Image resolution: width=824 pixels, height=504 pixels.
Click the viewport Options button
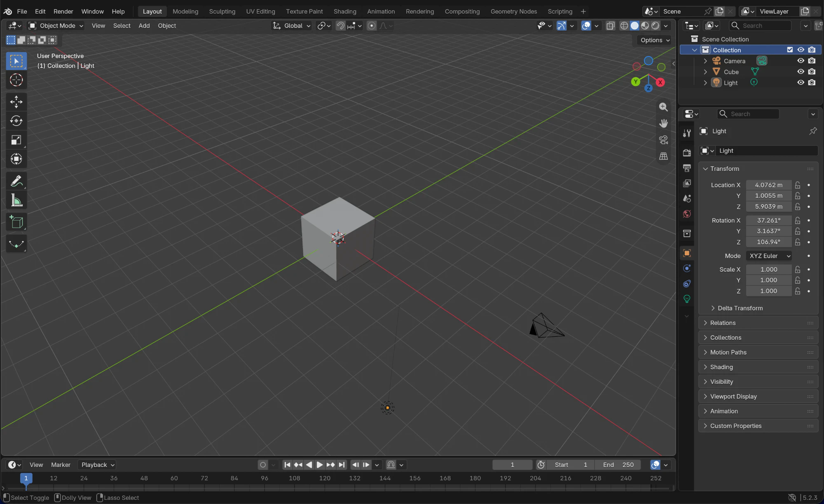655,40
